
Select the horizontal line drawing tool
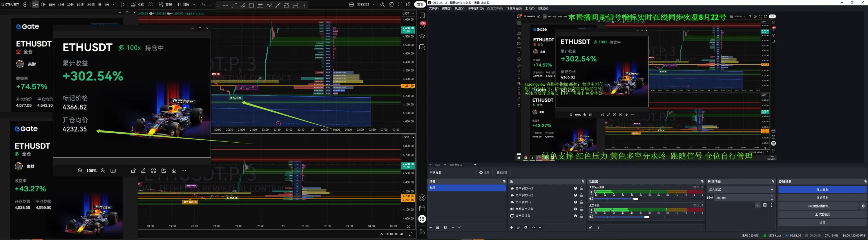click(225, 5)
